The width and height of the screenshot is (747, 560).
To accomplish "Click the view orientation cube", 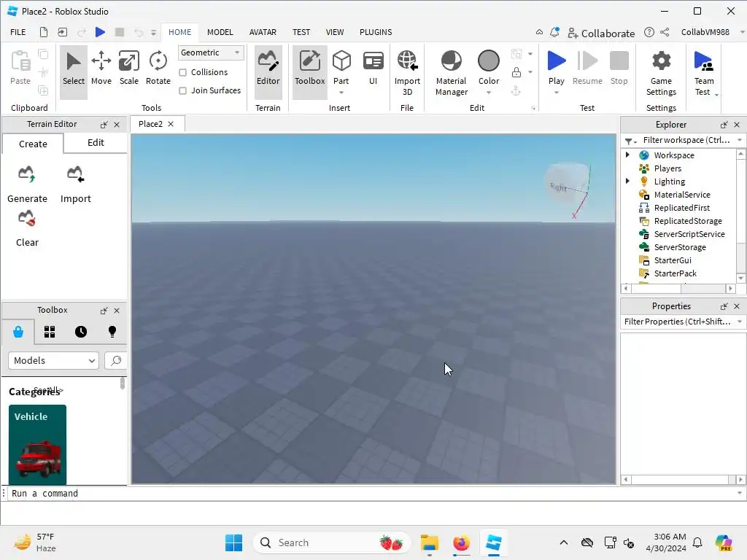I will 567,183.
